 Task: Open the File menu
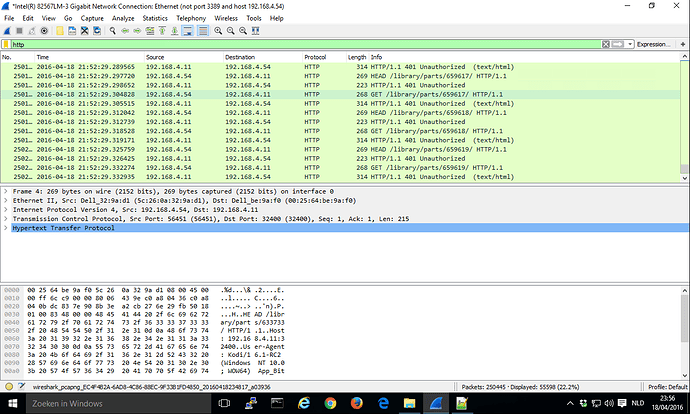click(9, 18)
